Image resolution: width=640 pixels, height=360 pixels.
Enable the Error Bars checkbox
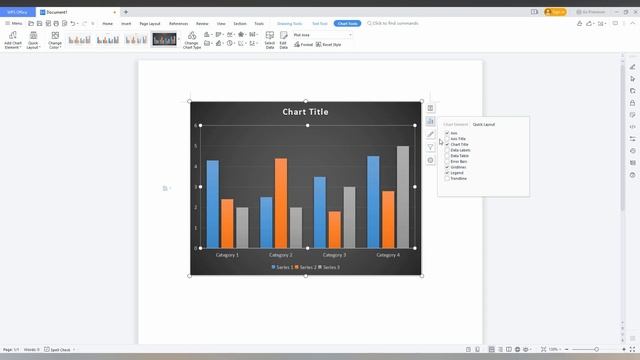(x=447, y=162)
